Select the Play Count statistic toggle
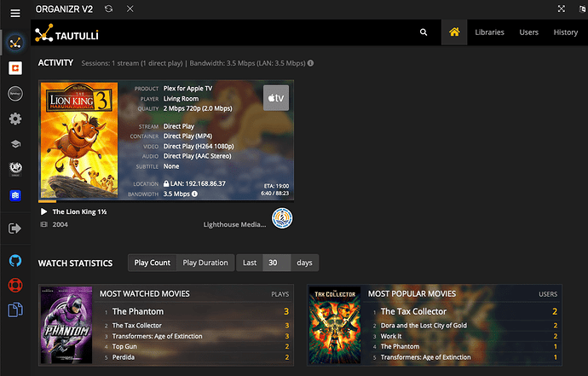Image resolution: width=588 pixels, height=376 pixels. coord(153,263)
